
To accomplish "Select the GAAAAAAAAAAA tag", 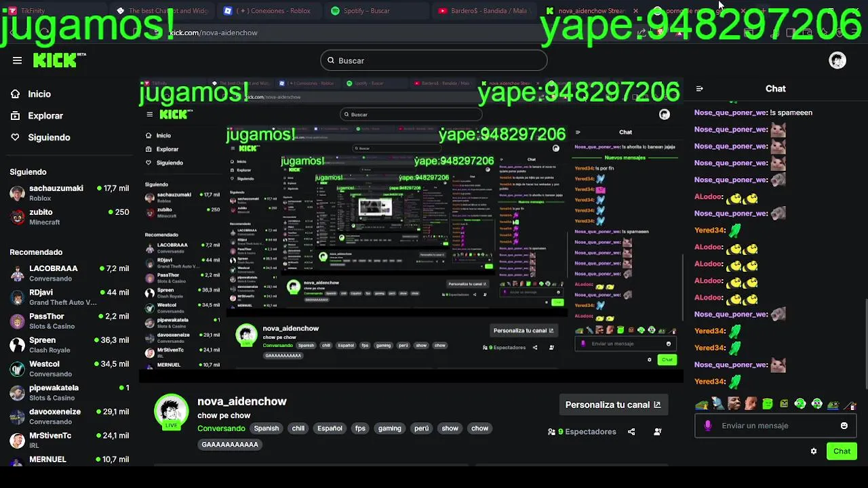I will (230, 445).
